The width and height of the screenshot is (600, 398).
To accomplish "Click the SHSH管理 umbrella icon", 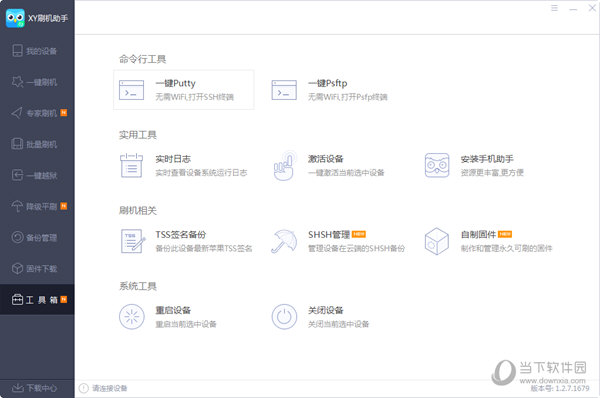I will click(x=284, y=241).
